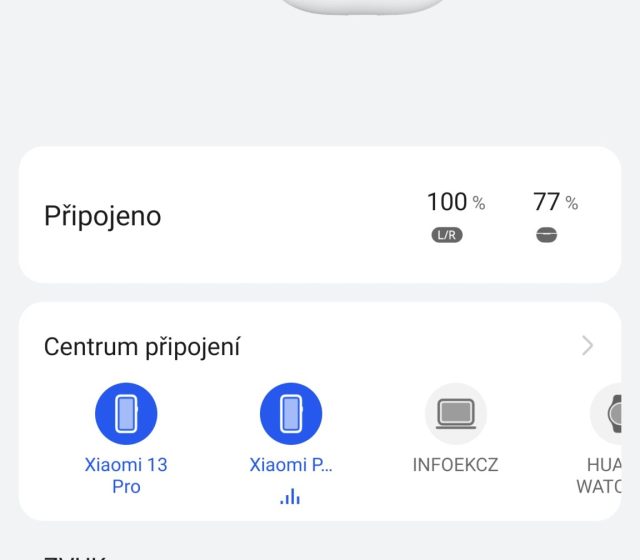Tap the Huawei Watch device icon

[x=614, y=414]
